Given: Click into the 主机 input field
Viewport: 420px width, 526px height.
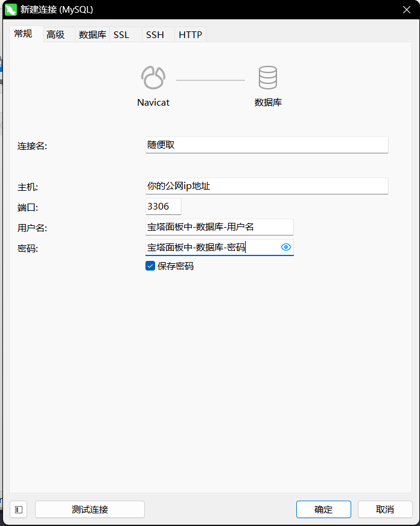Looking at the screenshot, I should pyautogui.click(x=267, y=186).
